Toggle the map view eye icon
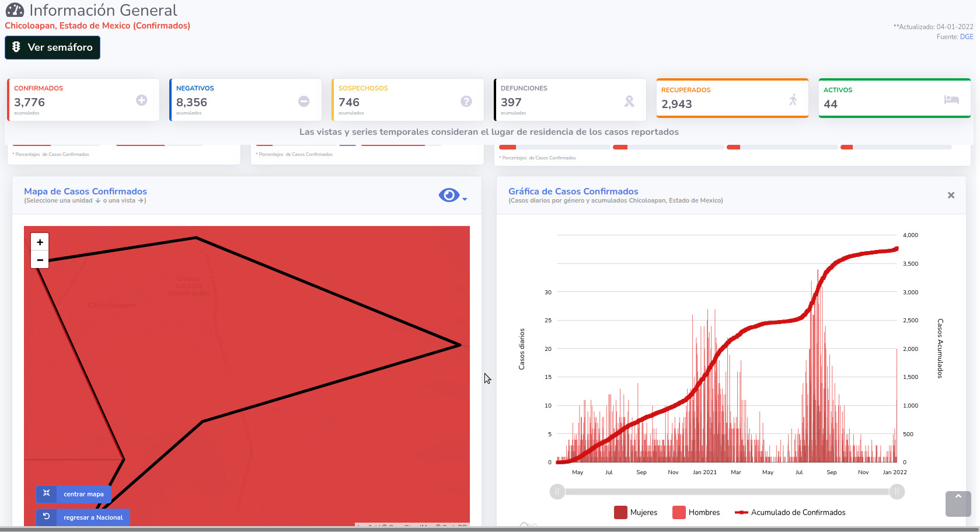 (x=449, y=195)
